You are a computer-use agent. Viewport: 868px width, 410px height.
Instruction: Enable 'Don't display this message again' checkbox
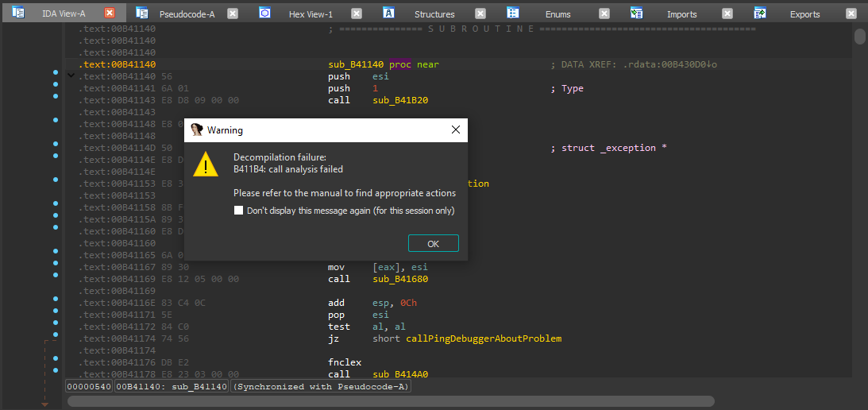click(x=239, y=211)
